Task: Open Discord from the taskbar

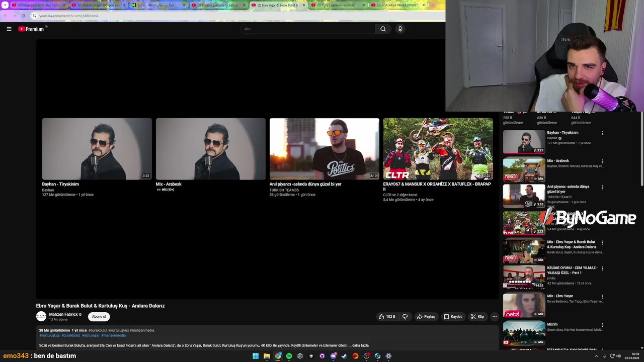Action: click(333, 356)
